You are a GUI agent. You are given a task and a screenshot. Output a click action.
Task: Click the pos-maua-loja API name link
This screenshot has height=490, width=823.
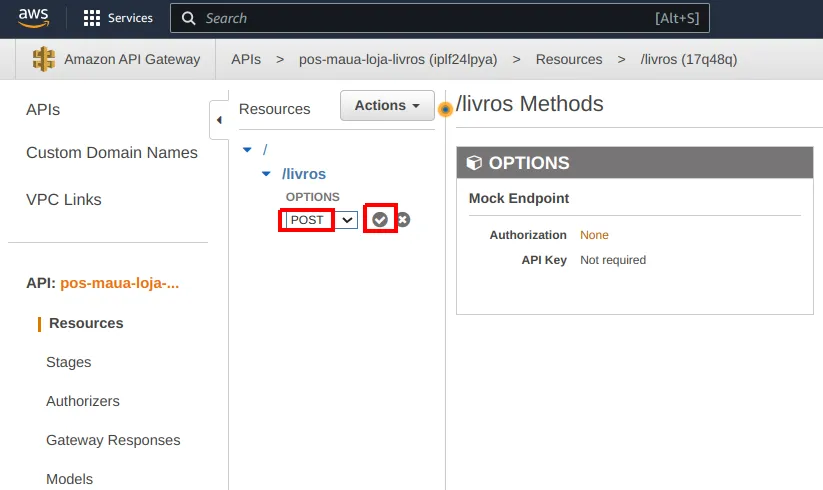119,283
